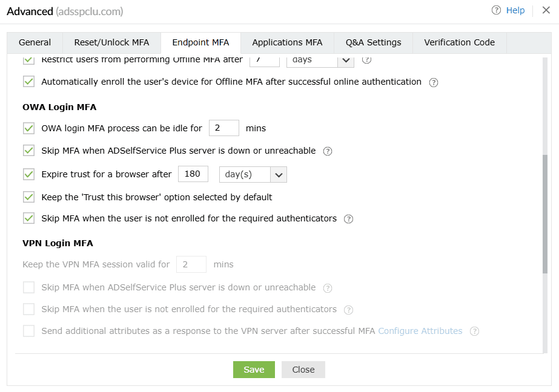Click help icon beside VPN server down option
Viewport: 559px width, 392px height.
click(328, 288)
